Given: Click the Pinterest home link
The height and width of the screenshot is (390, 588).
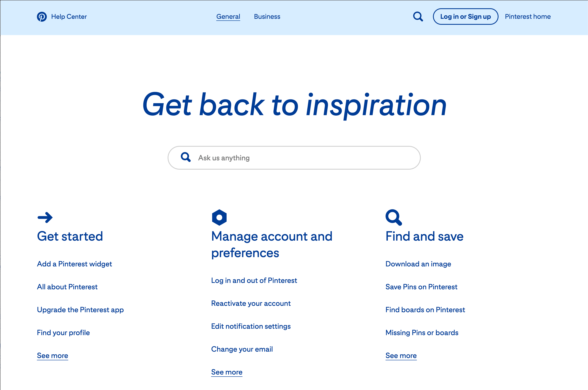Looking at the screenshot, I should [528, 17].
